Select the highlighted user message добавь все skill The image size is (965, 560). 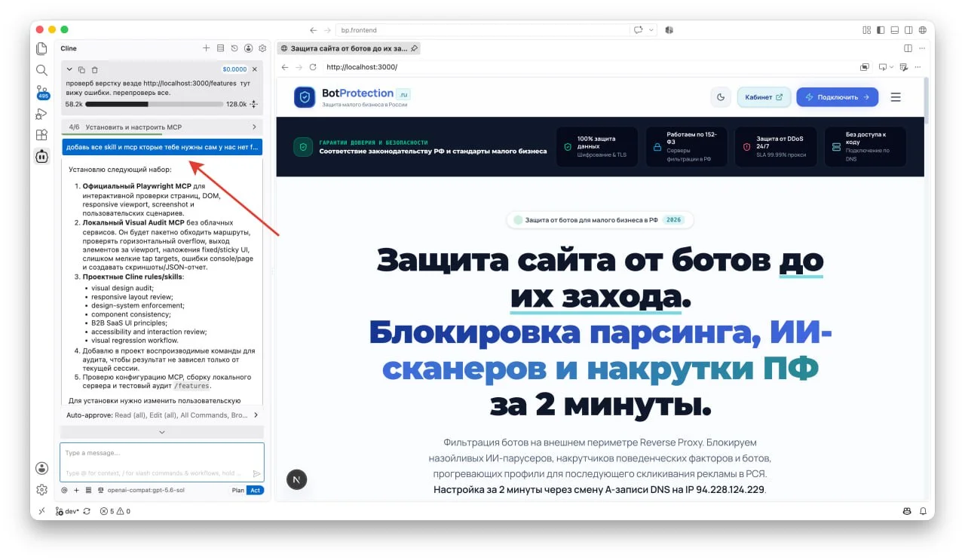pyautogui.click(x=162, y=147)
